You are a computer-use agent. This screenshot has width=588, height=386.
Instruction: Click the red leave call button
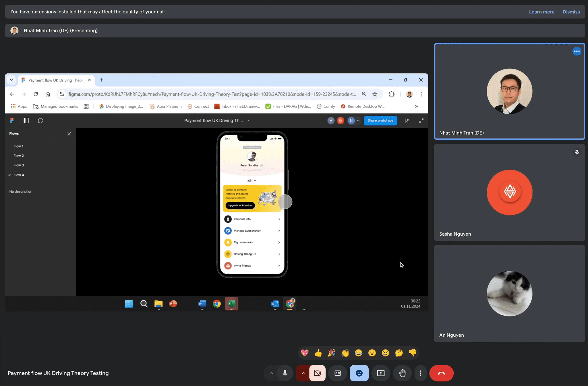[x=441, y=373]
